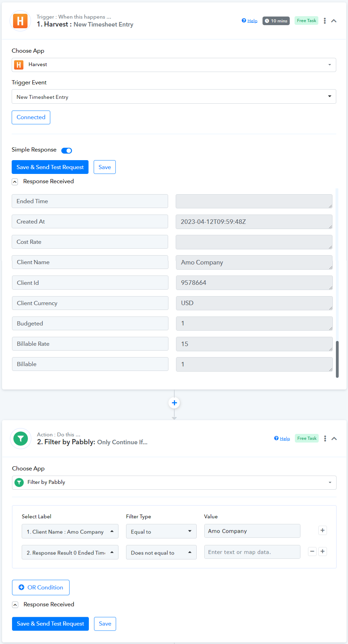This screenshot has height=644, width=348.
Task: Click the Created At value 2023-04-12T09:59:48Z
Action: 254,222
